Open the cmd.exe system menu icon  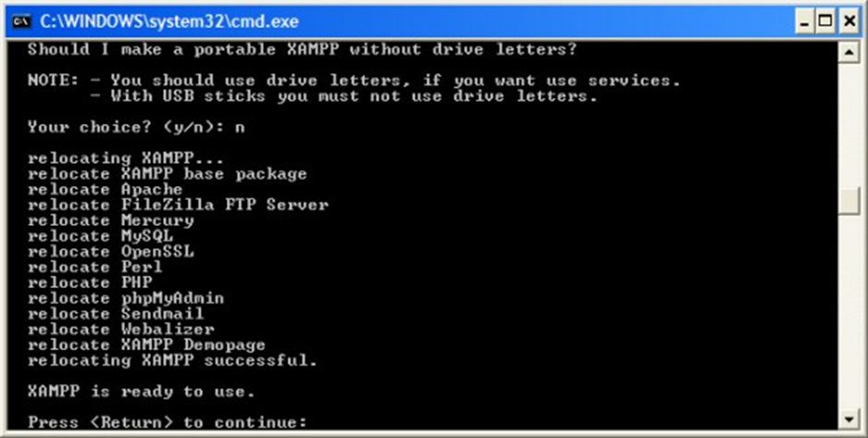21,21
